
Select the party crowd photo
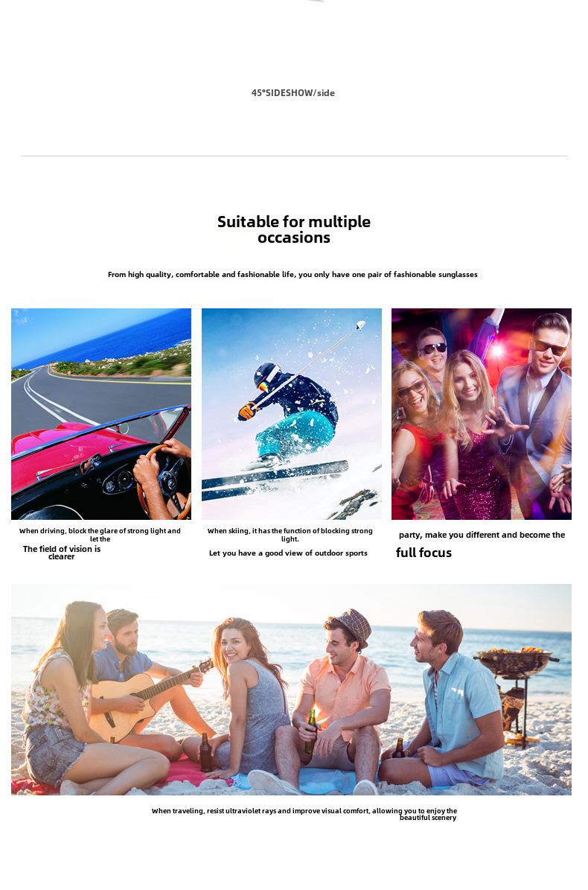(x=482, y=414)
